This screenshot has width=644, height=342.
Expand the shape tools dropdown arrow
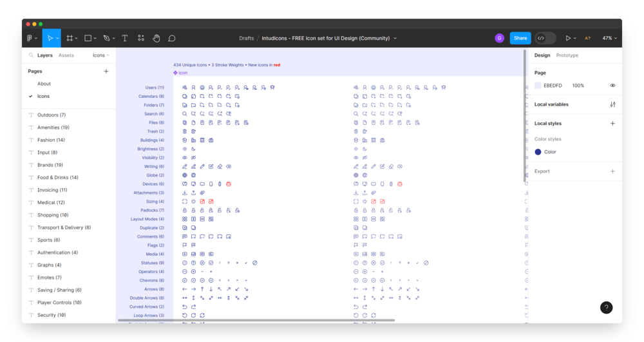(x=95, y=38)
